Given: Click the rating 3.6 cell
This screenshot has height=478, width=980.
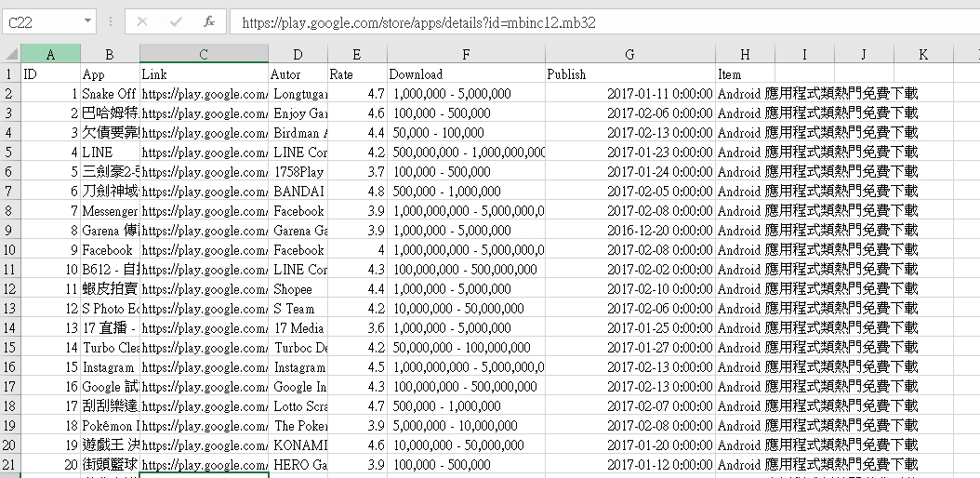Looking at the screenshot, I should pos(357,328).
